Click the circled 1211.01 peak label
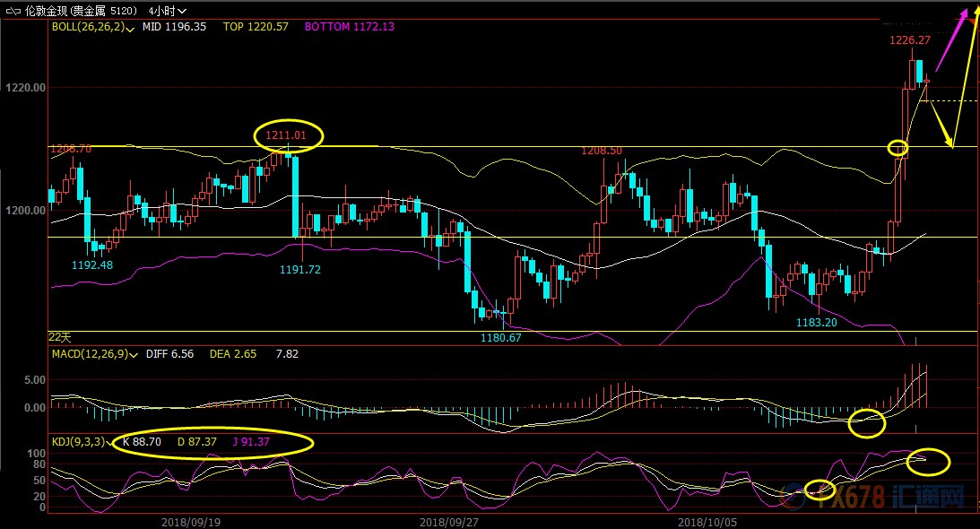The width and height of the screenshot is (980, 529). (x=289, y=135)
